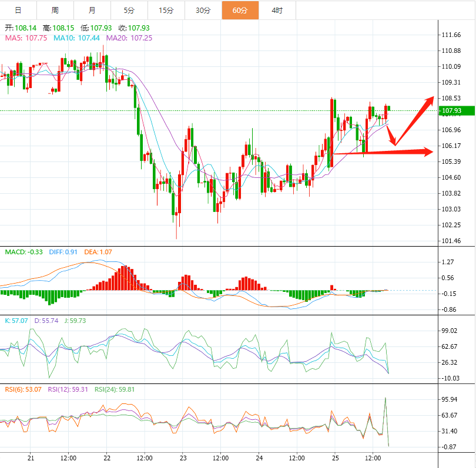Click the 110.09 price axis label

point(451,66)
